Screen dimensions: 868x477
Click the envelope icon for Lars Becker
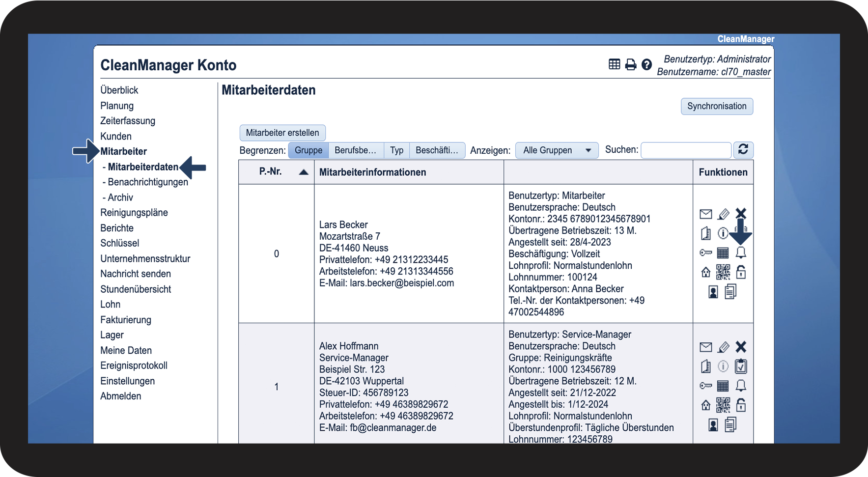(705, 214)
